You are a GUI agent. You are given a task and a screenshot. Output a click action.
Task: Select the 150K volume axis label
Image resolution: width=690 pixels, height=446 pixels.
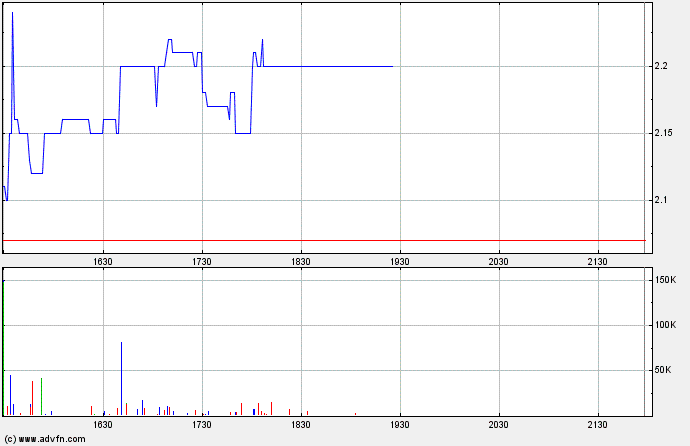[x=665, y=280]
